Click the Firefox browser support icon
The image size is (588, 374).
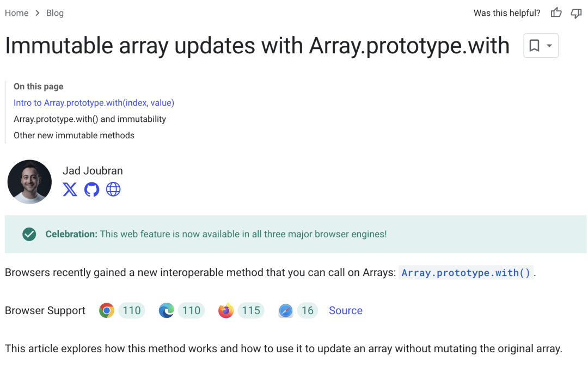point(226,311)
